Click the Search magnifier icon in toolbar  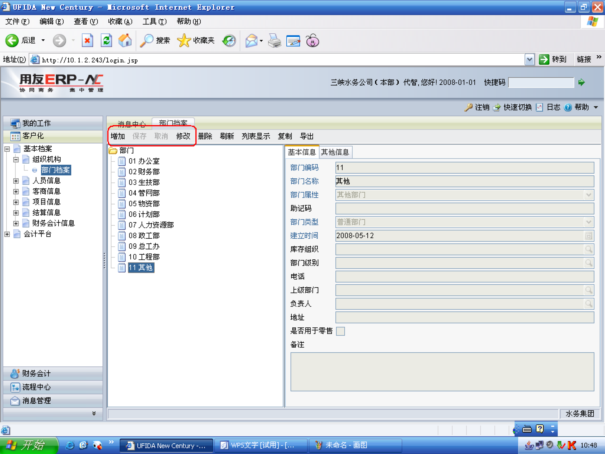click(x=146, y=40)
